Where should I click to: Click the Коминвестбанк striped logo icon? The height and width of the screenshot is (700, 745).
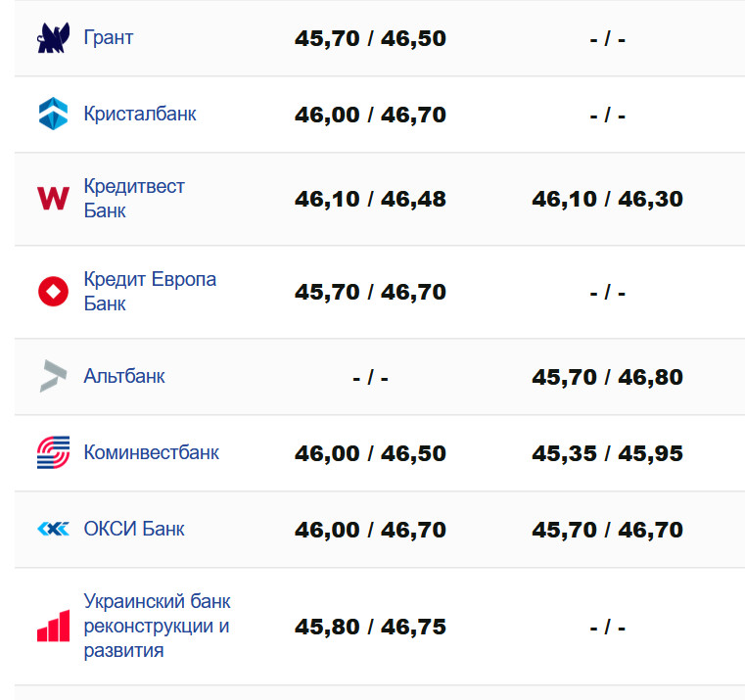pos(53,452)
